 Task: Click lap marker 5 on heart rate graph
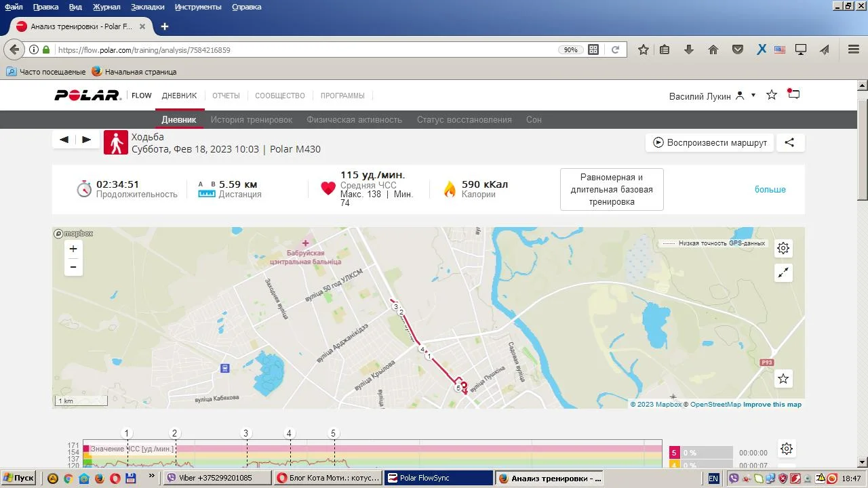tap(333, 433)
